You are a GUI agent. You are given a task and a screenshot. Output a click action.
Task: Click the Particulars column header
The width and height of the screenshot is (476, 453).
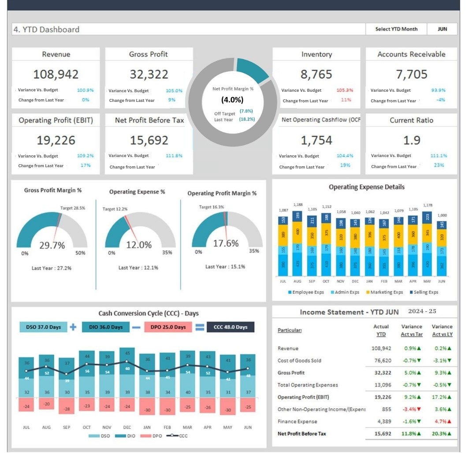pos(290,330)
